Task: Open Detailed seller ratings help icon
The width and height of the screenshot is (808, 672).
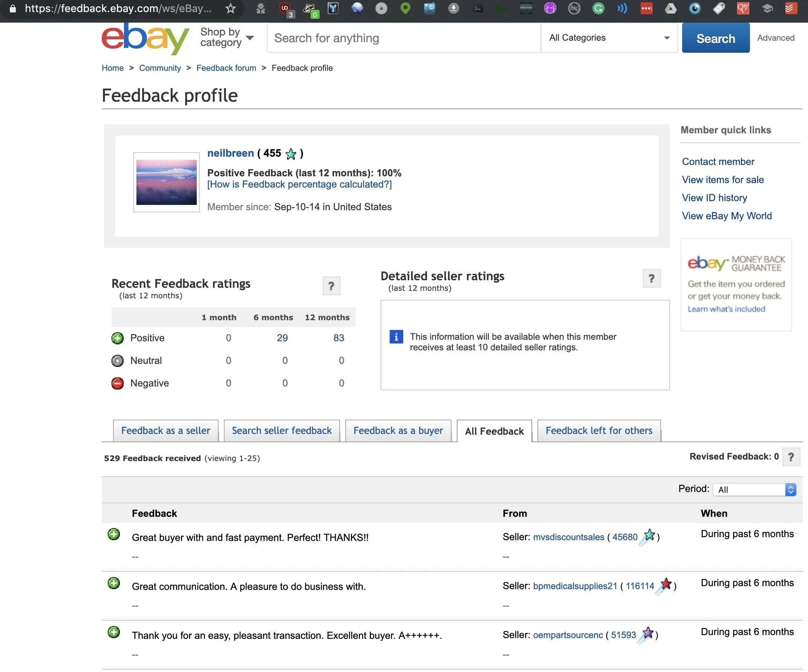Action: pyautogui.click(x=651, y=278)
